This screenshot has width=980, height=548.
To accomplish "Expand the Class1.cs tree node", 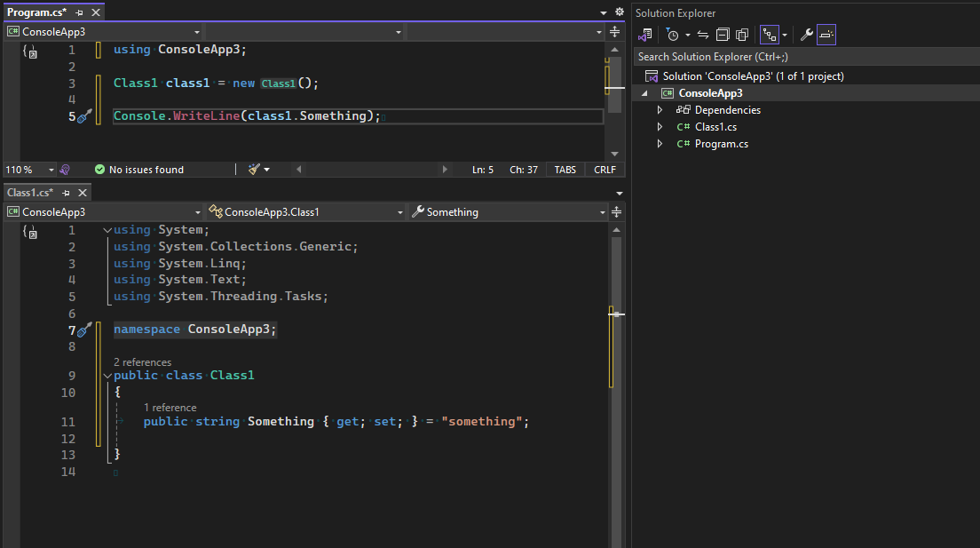I will click(660, 127).
